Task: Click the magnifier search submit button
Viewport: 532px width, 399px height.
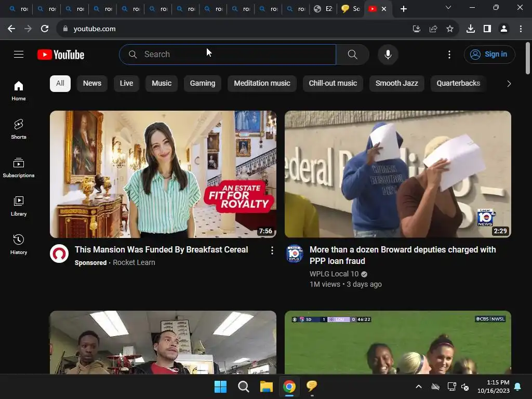Action: (x=353, y=54)
